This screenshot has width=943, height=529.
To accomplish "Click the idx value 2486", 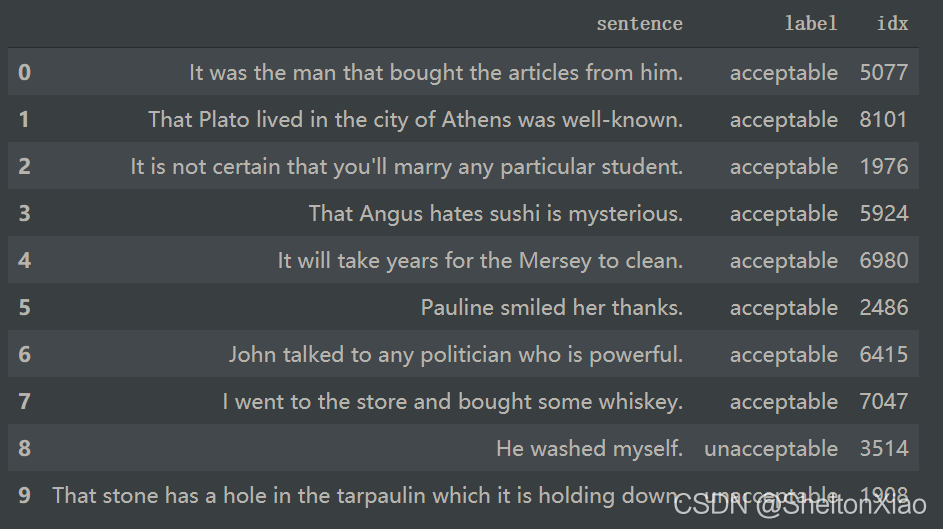I will click(883, 307).
